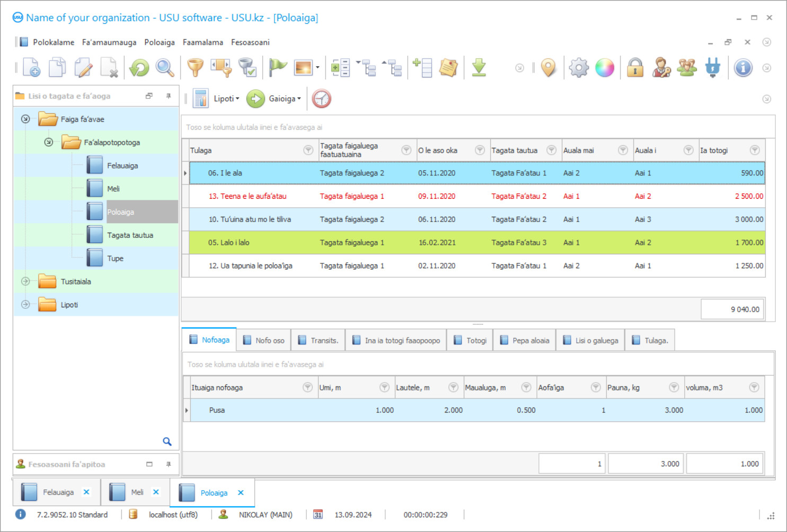Select the Tagata tautua tree item
Screen dimensions: 787x532
coord(130,235)
